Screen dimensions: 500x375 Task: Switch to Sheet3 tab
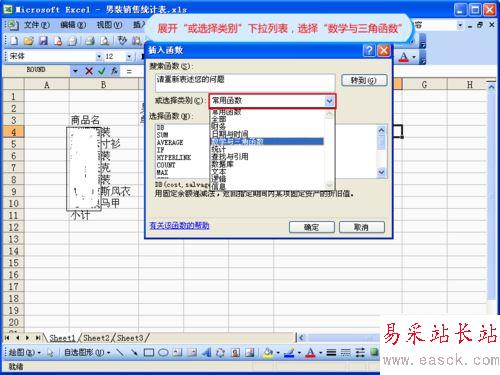[x=130, y=338]
